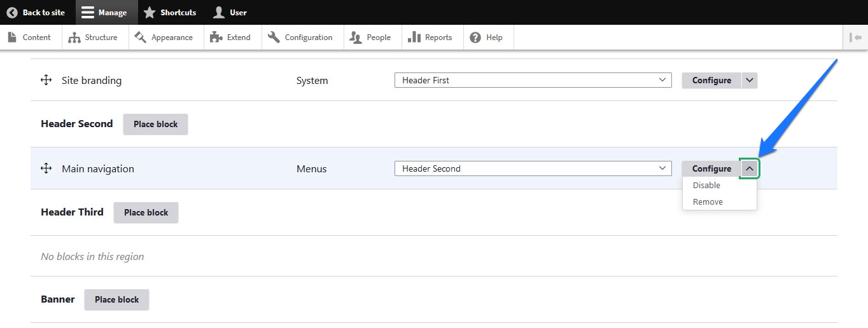868x328 pixels.
Task: Open the Structure menu label
Action: [101, 38]
